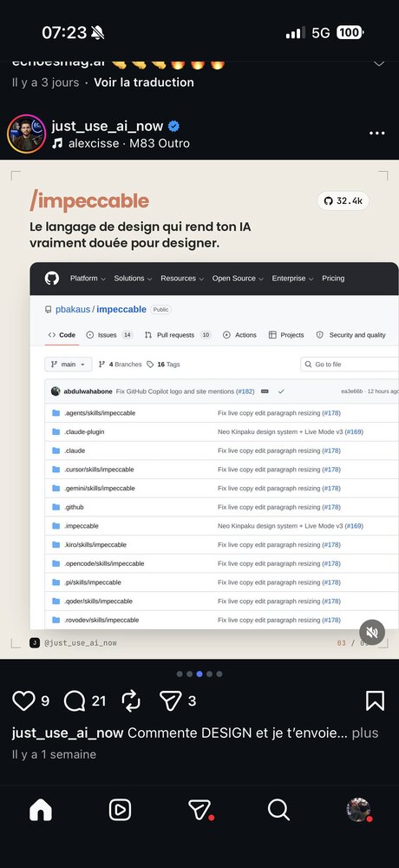This screenshot has width=399, height=868.
Task: Tap the /impeccable title text
Action: tap(89, 201)
